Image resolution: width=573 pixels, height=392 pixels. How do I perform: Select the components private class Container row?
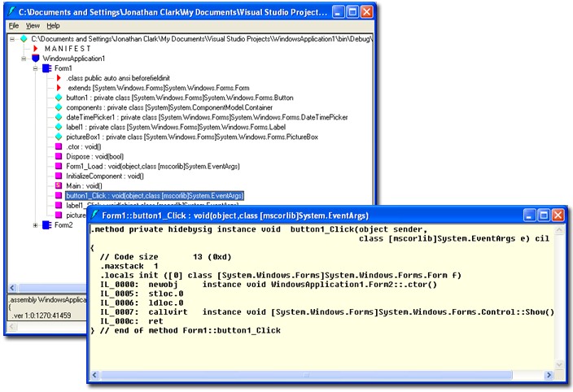tap(169, 107)
